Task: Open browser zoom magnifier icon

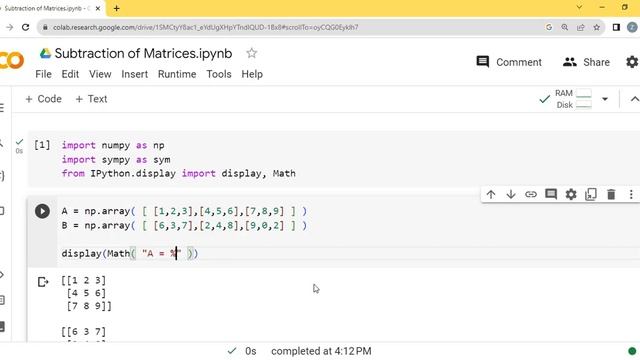Action: [x=564, y=27]
